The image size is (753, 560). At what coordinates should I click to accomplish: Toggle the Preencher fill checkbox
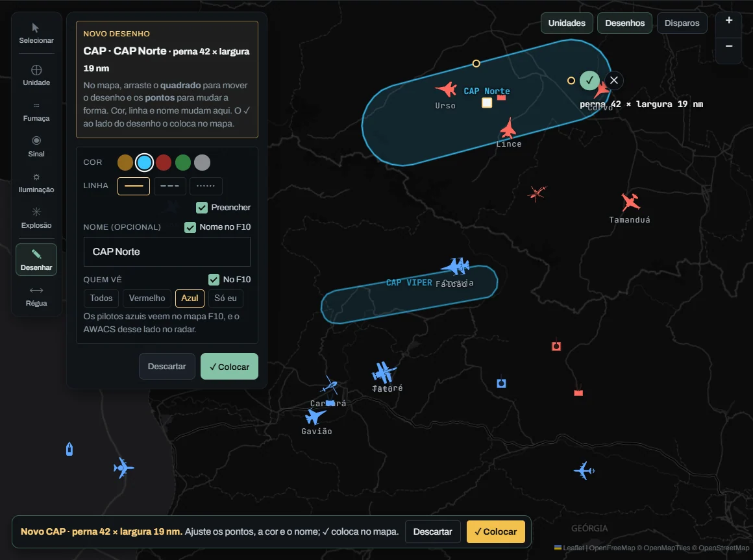tap(202, 207)
